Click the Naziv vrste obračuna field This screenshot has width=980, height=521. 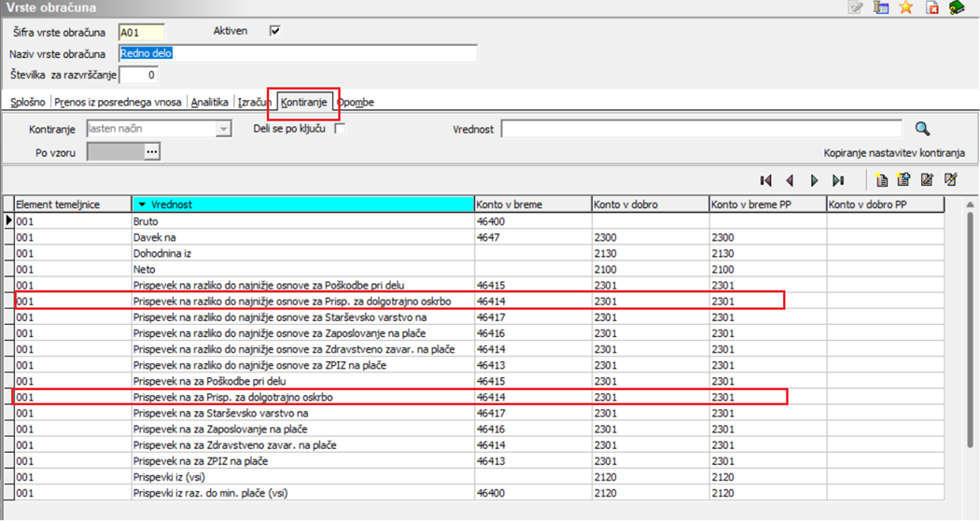[x=298, y=54]
